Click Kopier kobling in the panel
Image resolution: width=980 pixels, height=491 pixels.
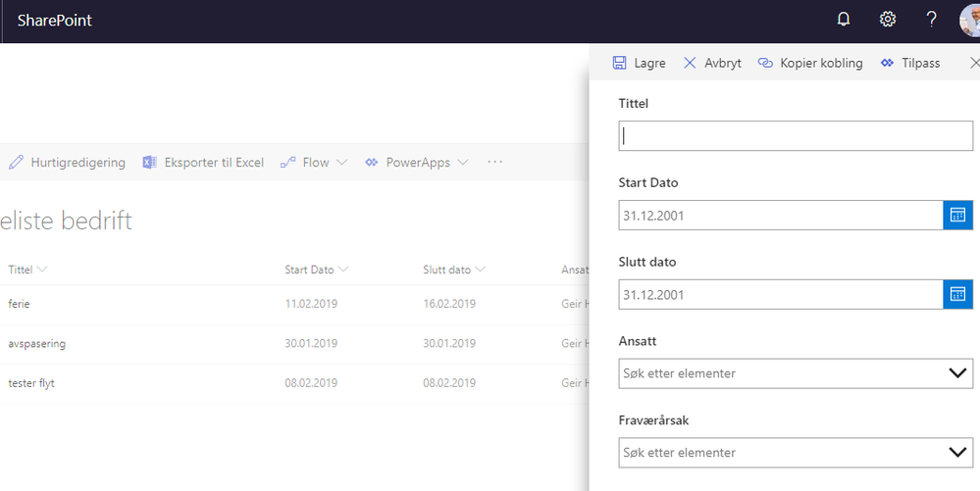[810, 63]
